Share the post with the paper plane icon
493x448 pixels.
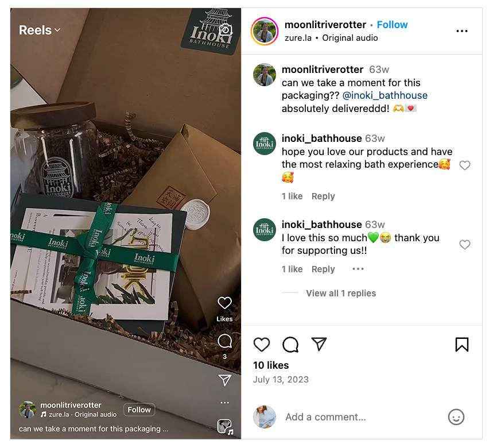click(x=319, y=345)
